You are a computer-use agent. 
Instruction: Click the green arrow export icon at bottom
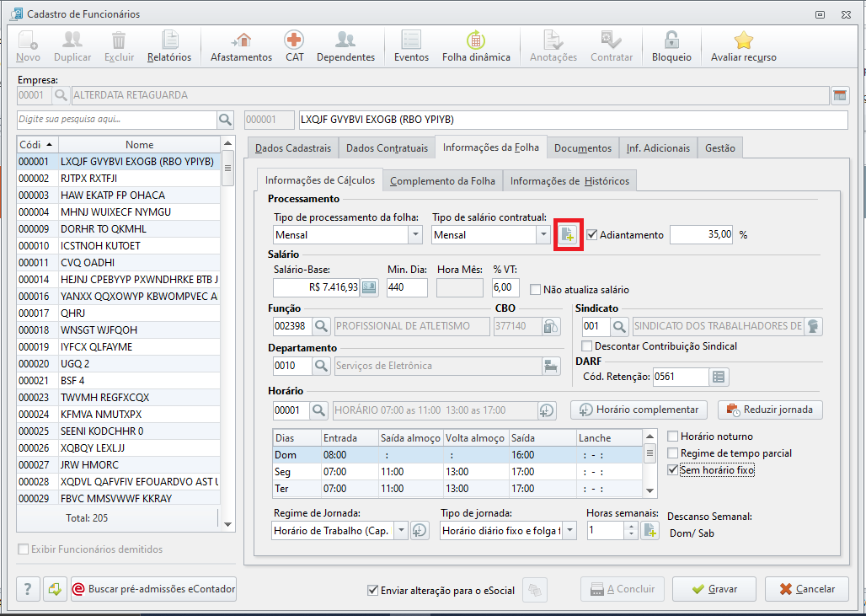(55, 590)
